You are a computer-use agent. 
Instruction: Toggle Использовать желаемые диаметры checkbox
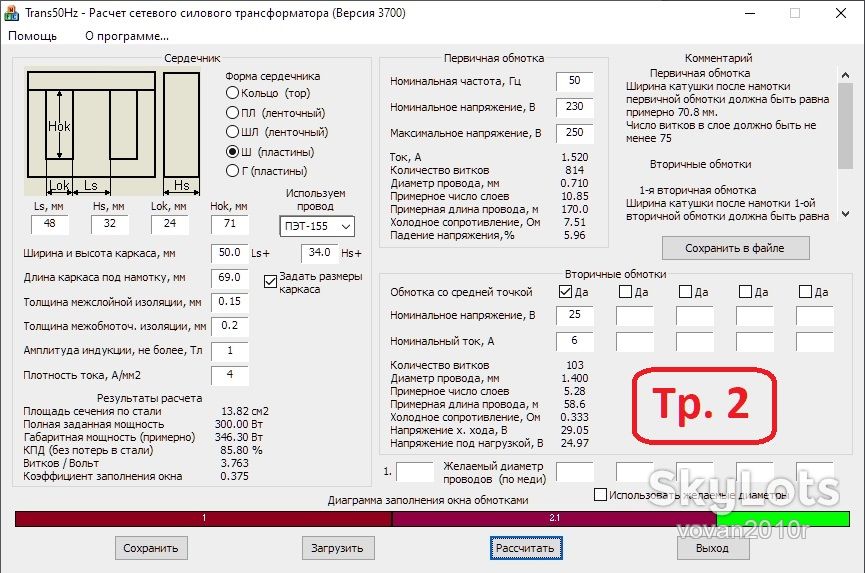[601, 495]
